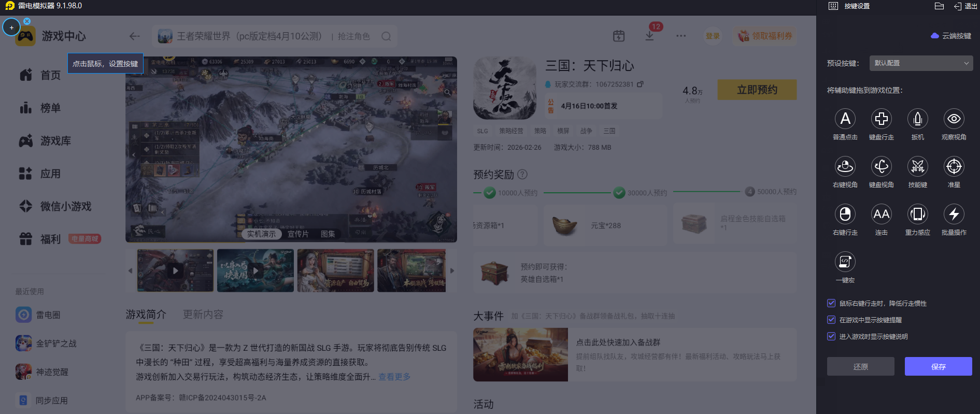Screen dimensions: 980x414
Task: Switch to 实机演示 media tab
Action: (x=261, y=234)
